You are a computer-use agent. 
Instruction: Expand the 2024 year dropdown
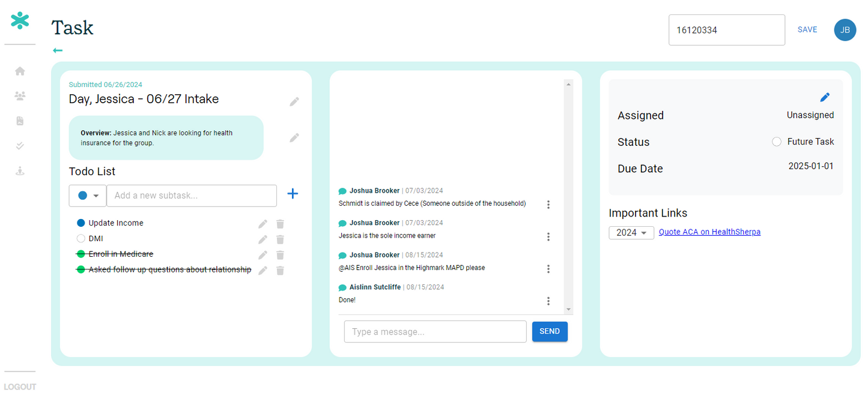(631, 233)
